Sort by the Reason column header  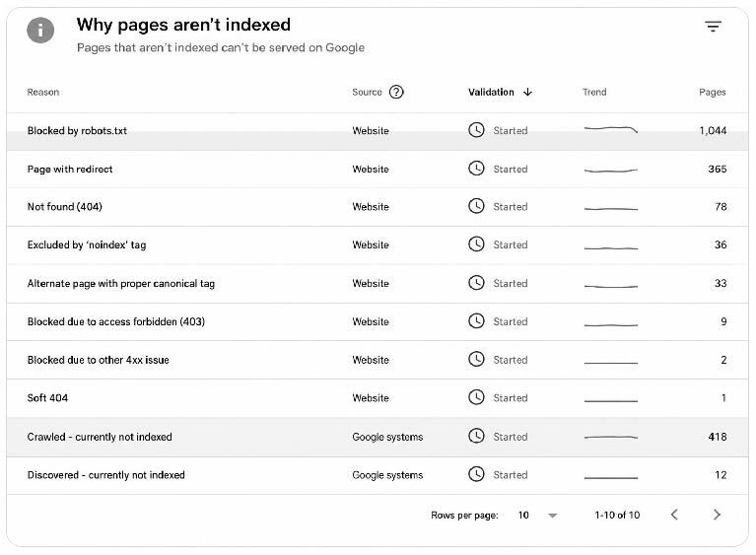[x=43, y=92]
